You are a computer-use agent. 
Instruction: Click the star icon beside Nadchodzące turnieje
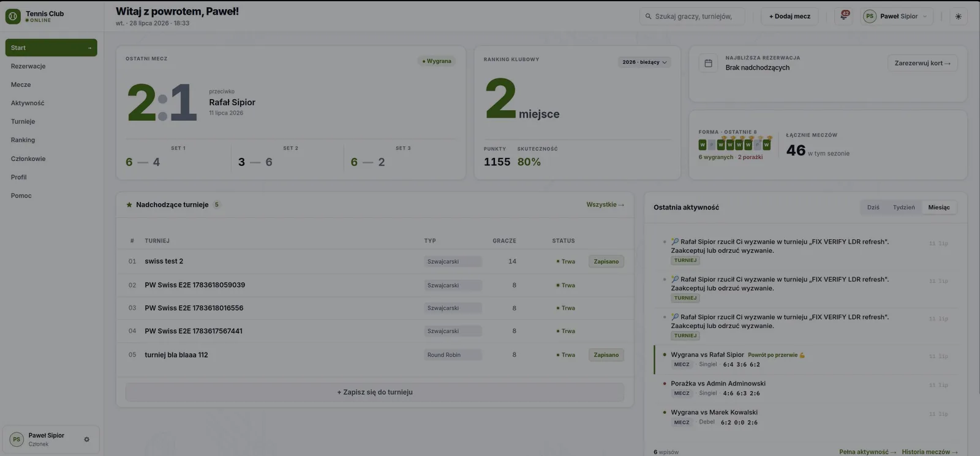pyautogui.click(x=129, y=205)
